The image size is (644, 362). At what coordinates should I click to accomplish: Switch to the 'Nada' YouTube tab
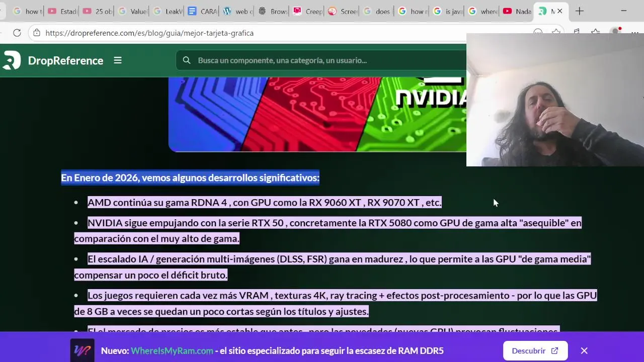pos(517,11)
